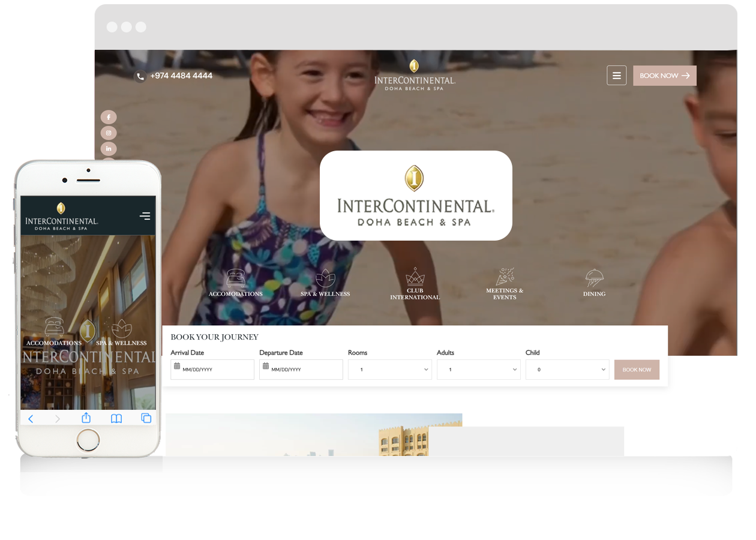Open Dining via the cloche icon
The height and width of the screenshot is (540, 756).
(594, 278)
